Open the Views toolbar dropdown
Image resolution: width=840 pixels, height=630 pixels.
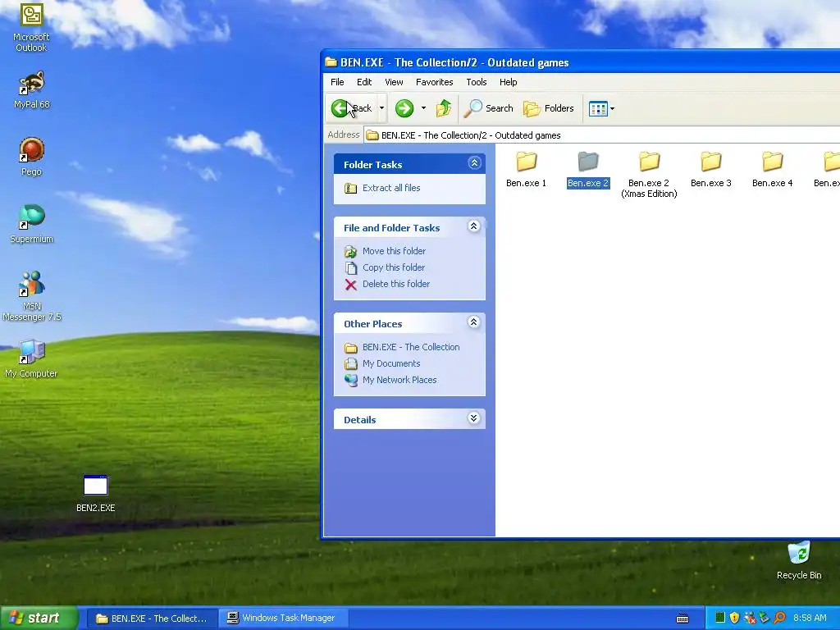(x=601, y=108)
